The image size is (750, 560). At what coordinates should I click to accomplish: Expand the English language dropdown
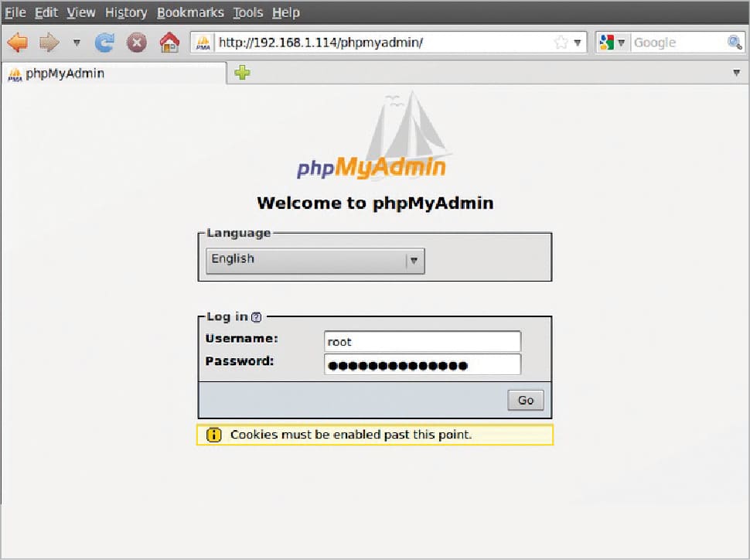(315, 261)
